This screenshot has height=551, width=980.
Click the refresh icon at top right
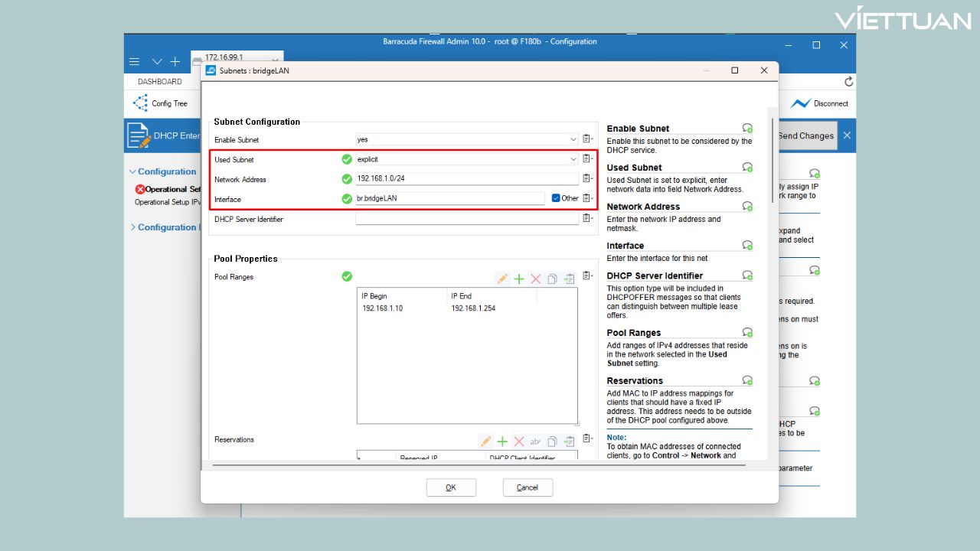848,81
